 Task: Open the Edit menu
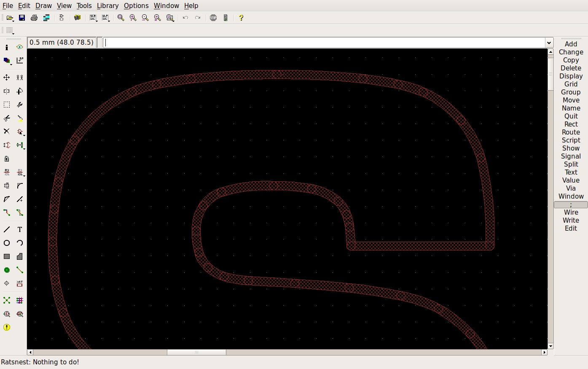coord(24,5)
